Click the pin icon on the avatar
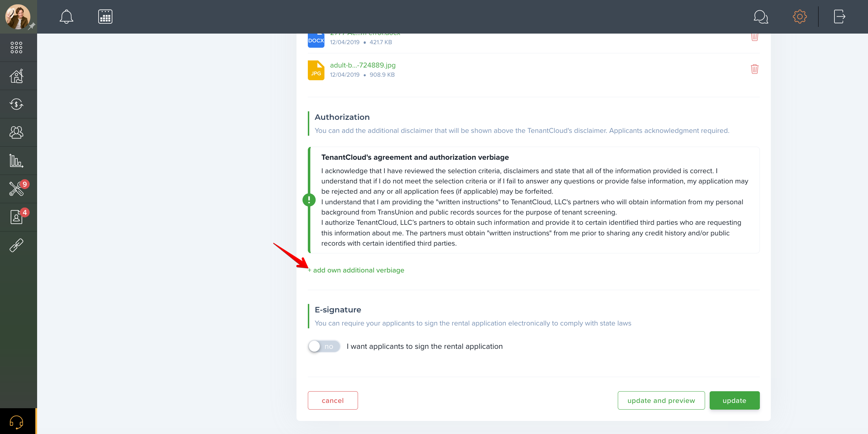This screenshot has height=434, width=868. coord(32,26)
